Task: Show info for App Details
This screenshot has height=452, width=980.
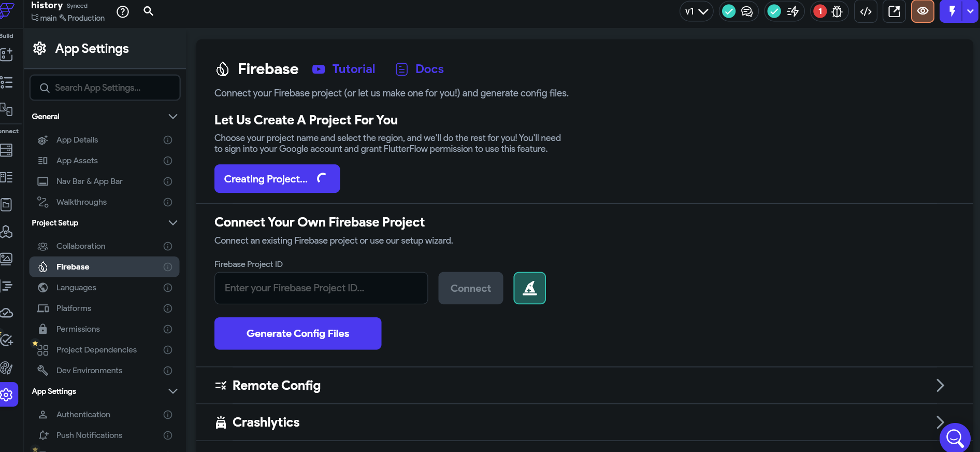Action: tap(168, 140)
